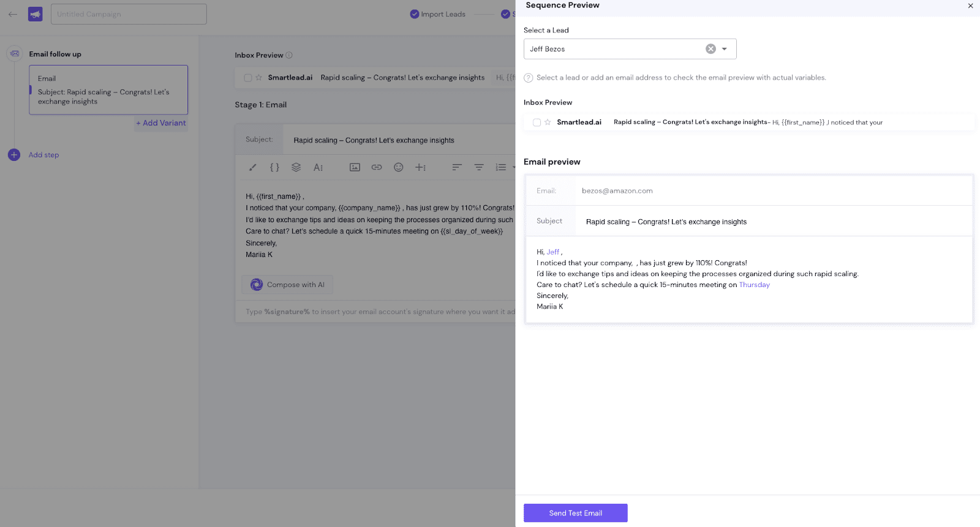The width and height of the screenshot is (980, 527).
Task: Select the brush formatting tool
Action: [252, 167]
